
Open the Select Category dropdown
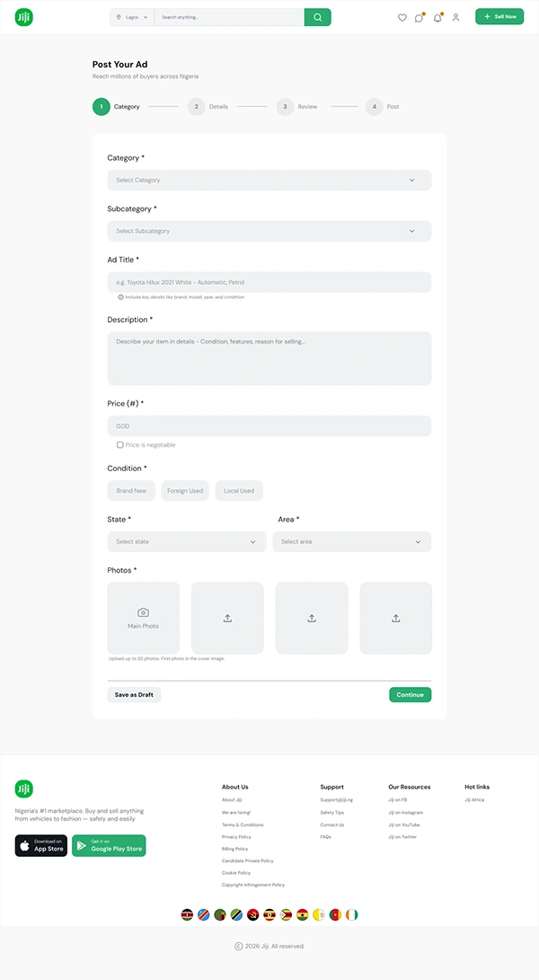pos(269,180)
